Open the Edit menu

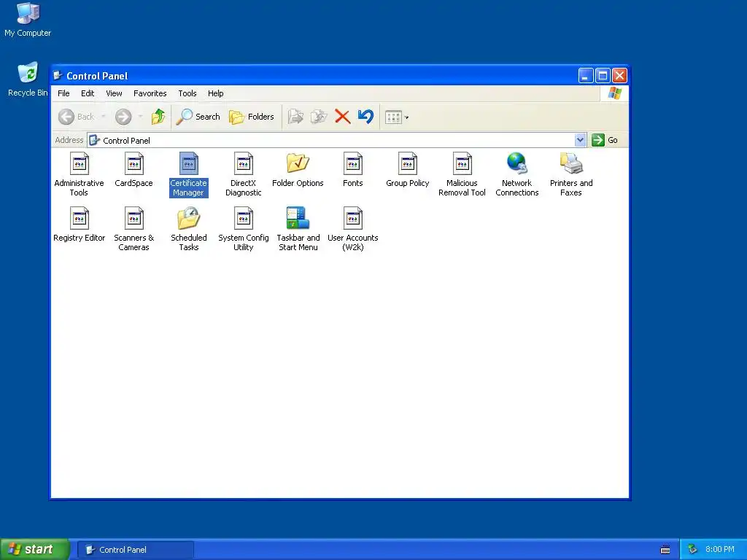(x=88, y=93)
